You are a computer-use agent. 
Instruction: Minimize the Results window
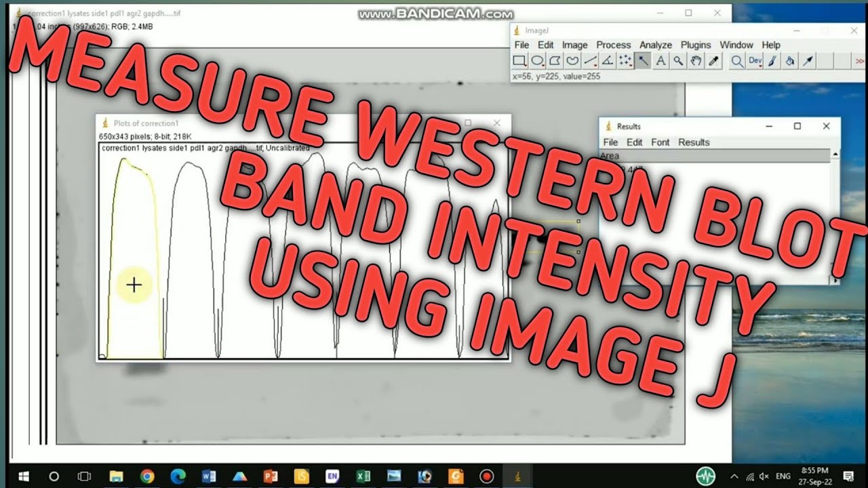[769, 126]
